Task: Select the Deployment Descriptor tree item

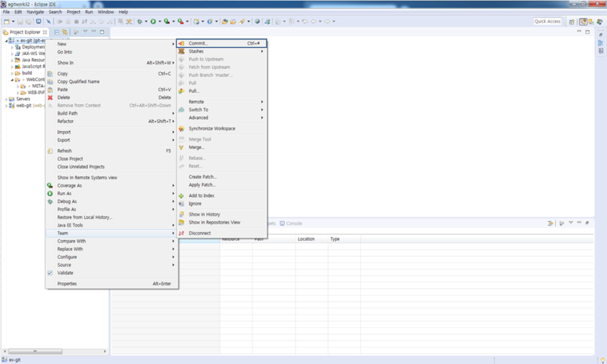Action: click(30, 47)
